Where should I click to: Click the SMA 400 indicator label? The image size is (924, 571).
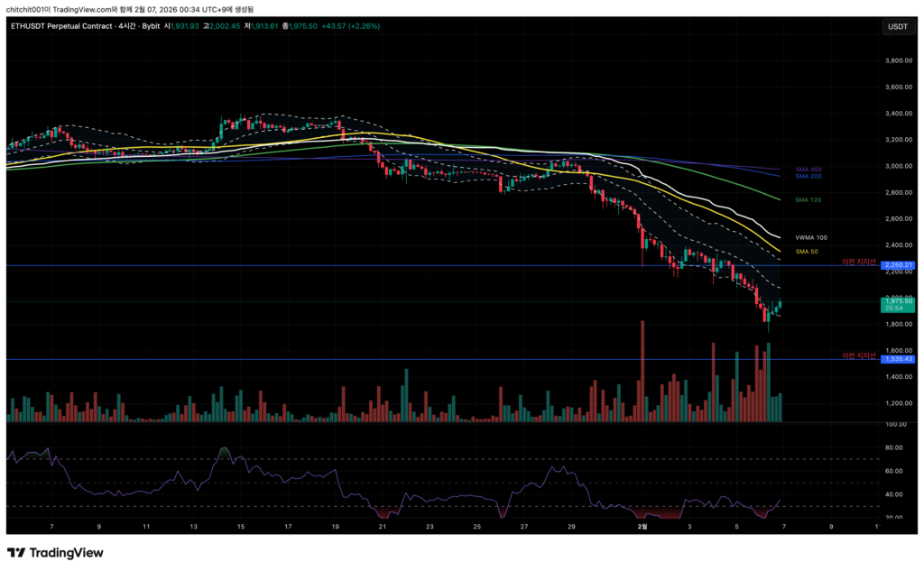(808, 169)
